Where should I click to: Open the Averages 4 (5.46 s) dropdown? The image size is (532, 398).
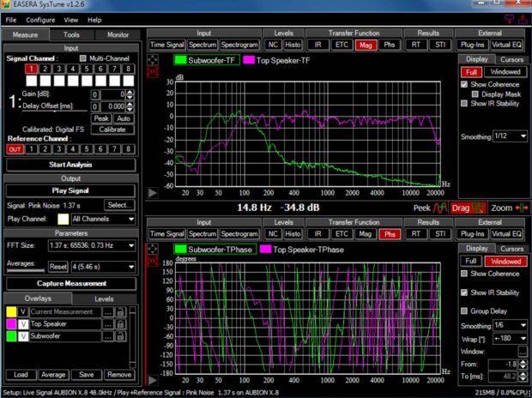pos(103,267)
